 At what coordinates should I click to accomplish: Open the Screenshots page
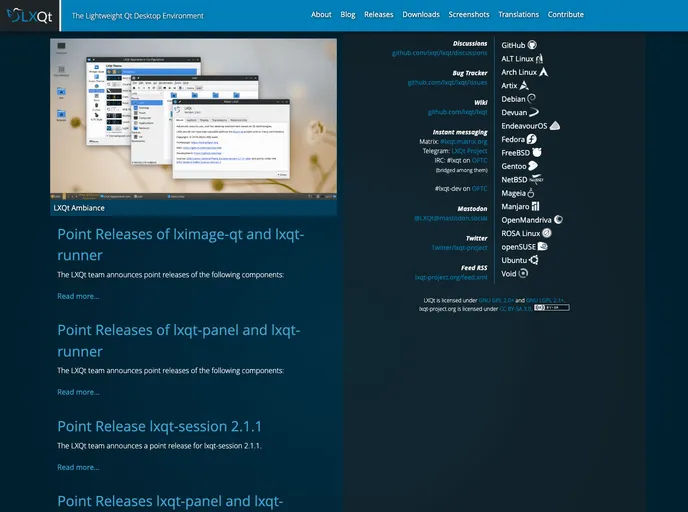[x=469, y=14]
